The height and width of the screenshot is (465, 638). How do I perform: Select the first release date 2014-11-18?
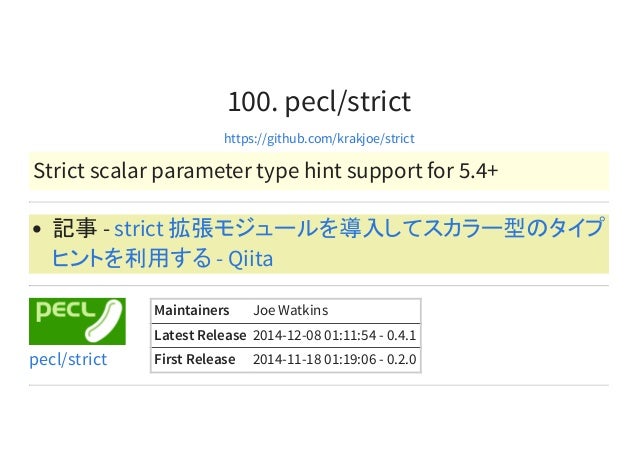[x=286, y=360]
